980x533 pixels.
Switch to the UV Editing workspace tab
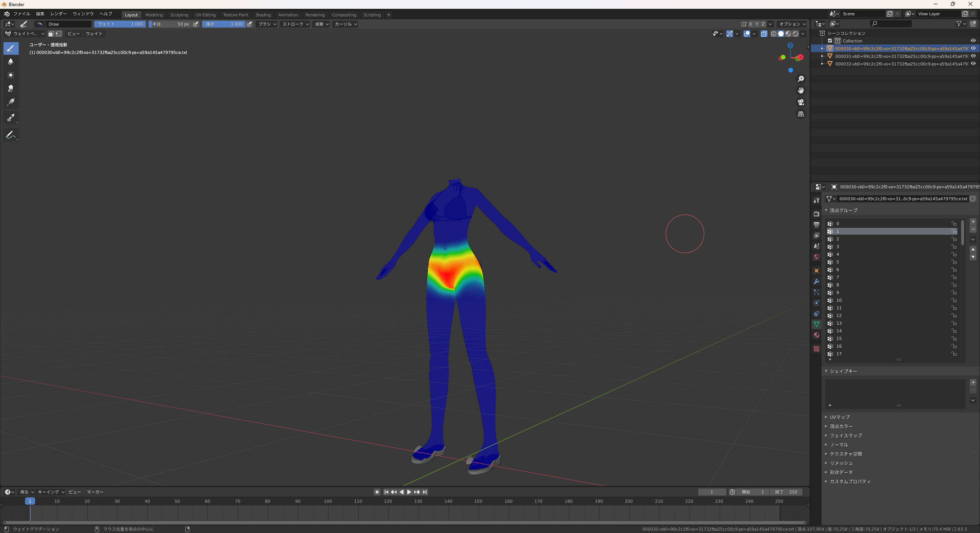[x=205, y=15]
